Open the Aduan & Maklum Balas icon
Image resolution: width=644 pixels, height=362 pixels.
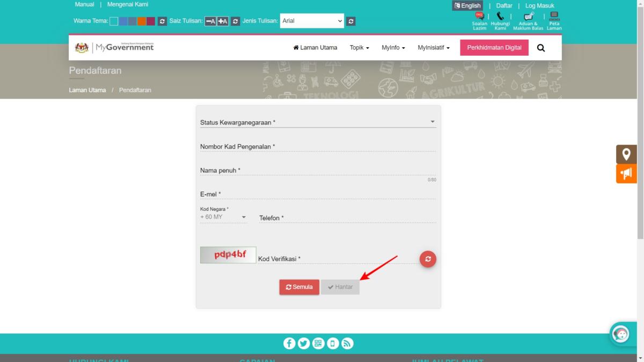click(528, 21)
